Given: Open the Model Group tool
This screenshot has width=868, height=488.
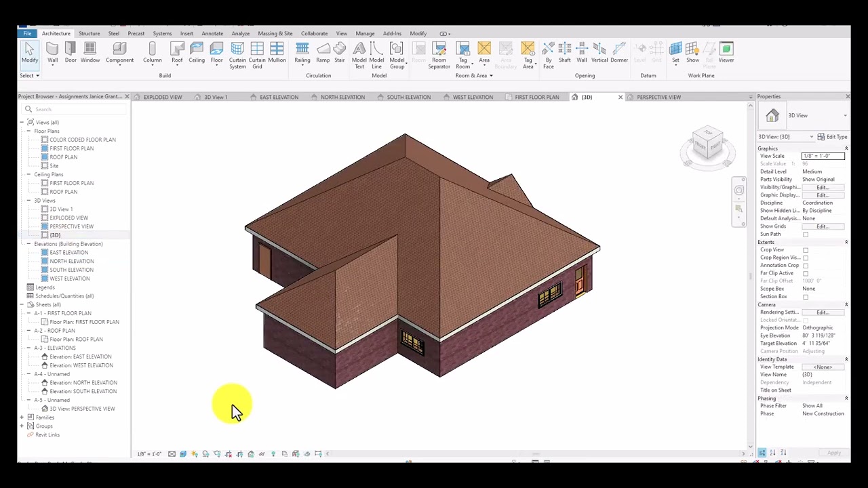Looking at the screenshot, I should point(397,56).
